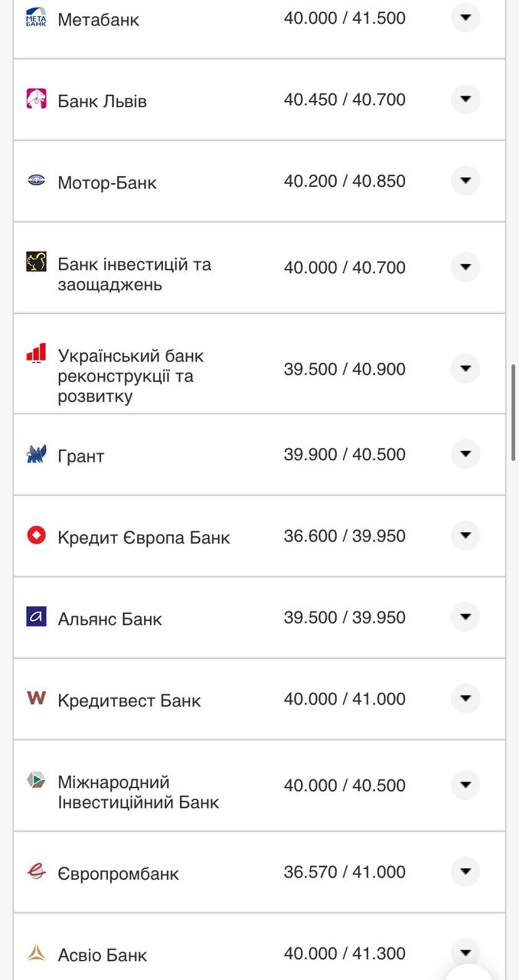
Task: Select the Міжнародний Інвестиційний Банк logo
Action: click(x=36, y=780)
